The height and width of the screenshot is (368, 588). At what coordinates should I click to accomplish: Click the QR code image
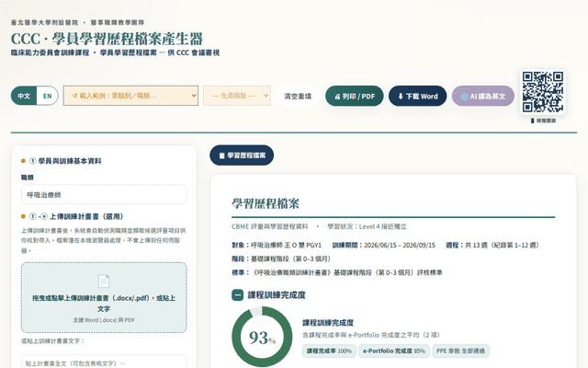point(543,92)
